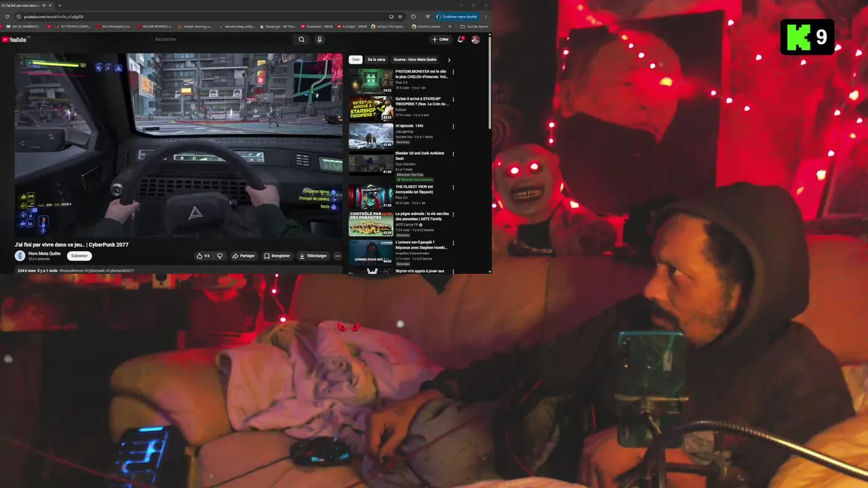The image size is (868, 488).
Task: Open the YouTube account avatar menu
Action: tap(475, 39)
